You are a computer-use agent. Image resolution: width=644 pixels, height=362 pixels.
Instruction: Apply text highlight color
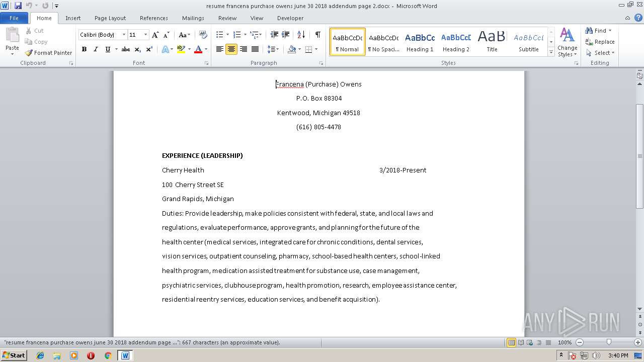coord(181,49)
